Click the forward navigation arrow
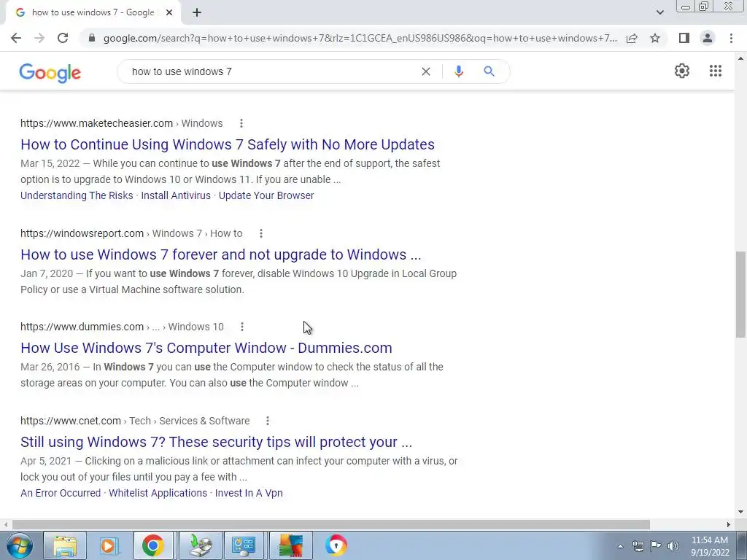Image resolution: width=747 pixels, height=560 pixels. (39, 38)
